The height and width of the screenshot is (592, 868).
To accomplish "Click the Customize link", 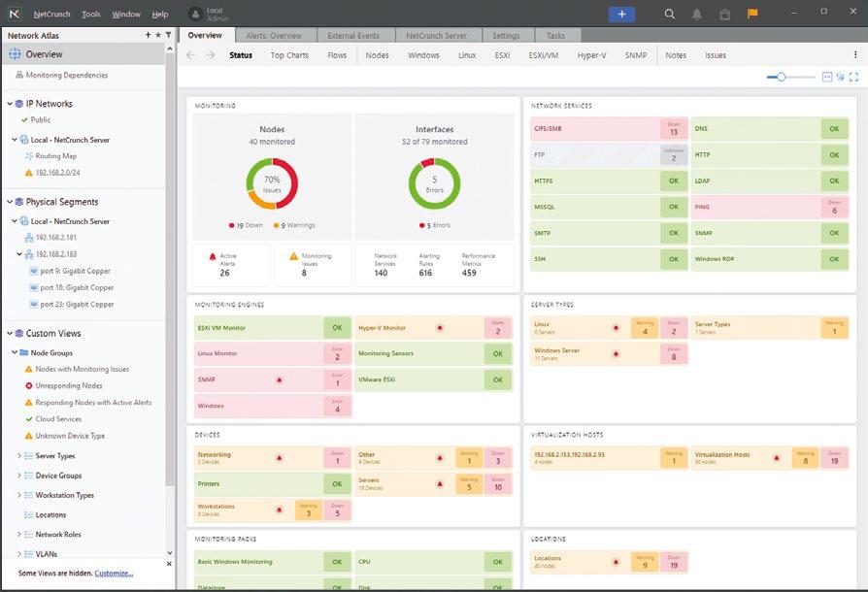I will pyautogui.click(x=114, y=574).
